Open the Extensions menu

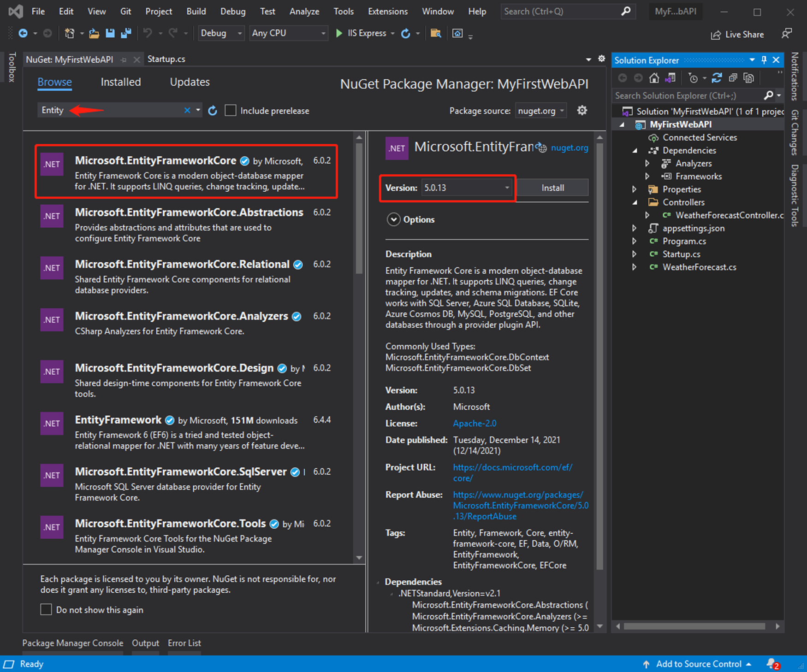coord(388,11)
